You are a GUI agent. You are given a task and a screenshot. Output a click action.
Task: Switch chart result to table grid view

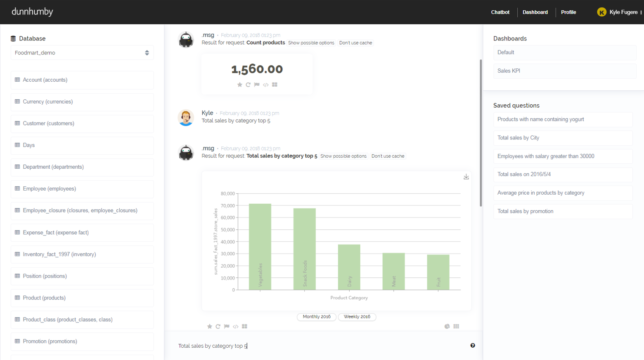456,327
